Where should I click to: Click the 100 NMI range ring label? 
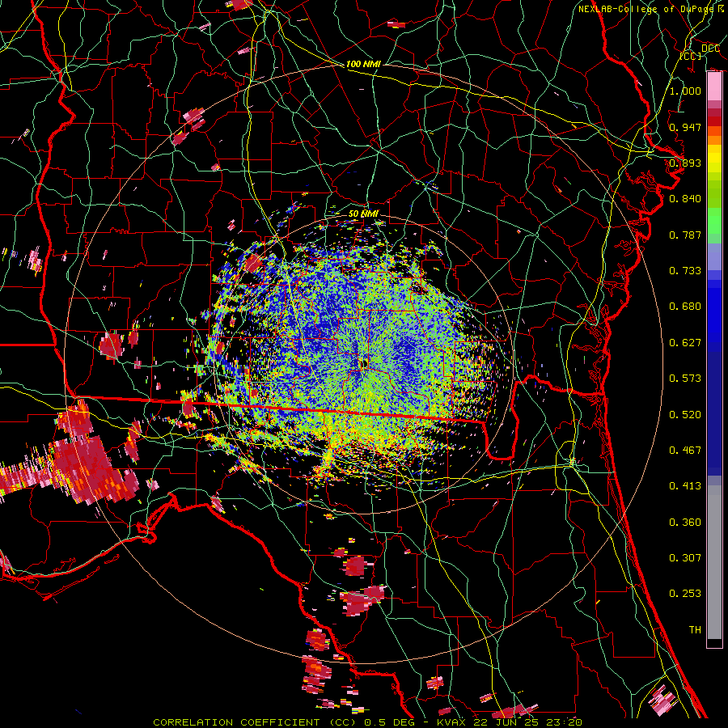pyautogui.click(x=363, y=64)
